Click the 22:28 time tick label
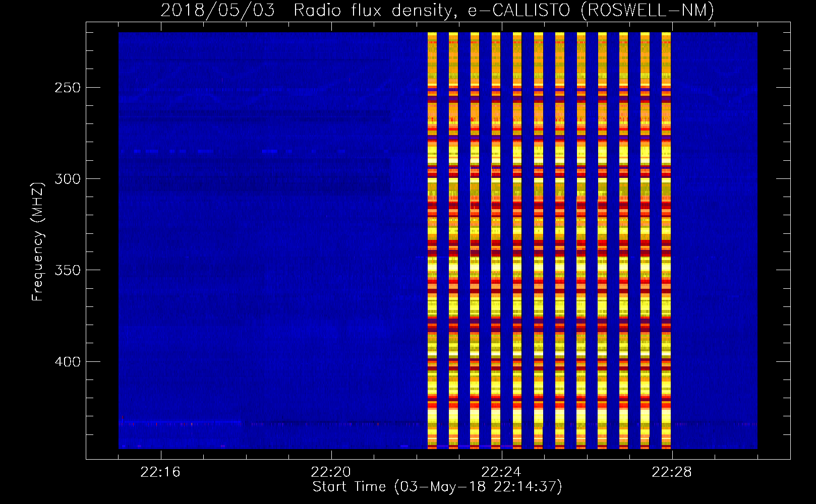 click(672, 472)
